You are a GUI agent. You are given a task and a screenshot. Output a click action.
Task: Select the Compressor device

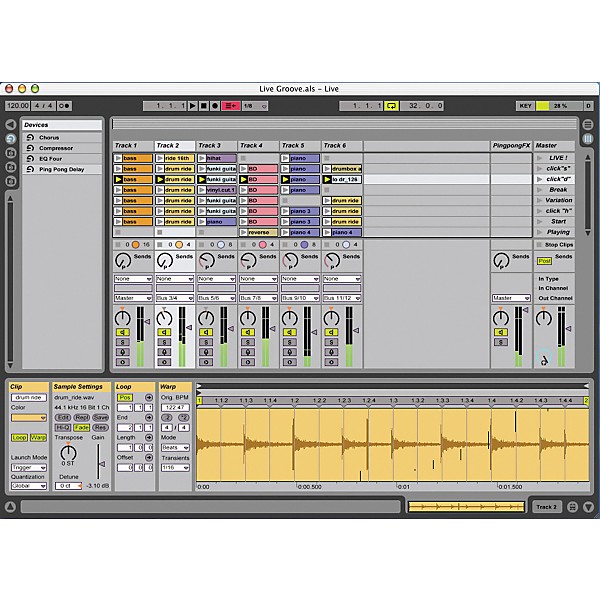click(62, 148)
